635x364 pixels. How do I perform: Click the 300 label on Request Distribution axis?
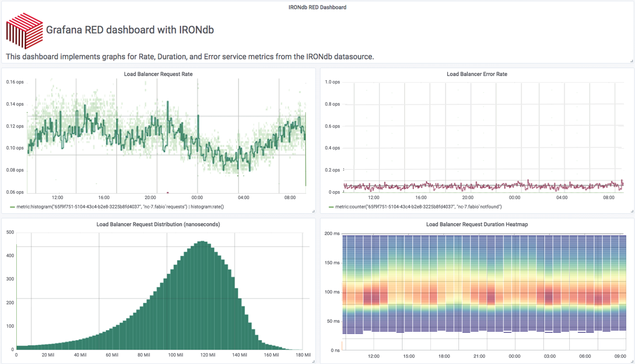10,279
